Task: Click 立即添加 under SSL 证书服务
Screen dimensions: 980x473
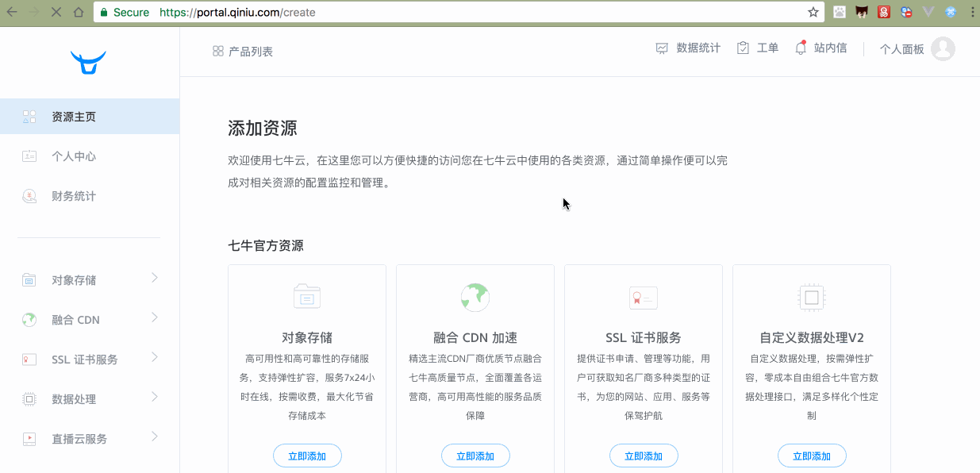Action: click(644, 456)
